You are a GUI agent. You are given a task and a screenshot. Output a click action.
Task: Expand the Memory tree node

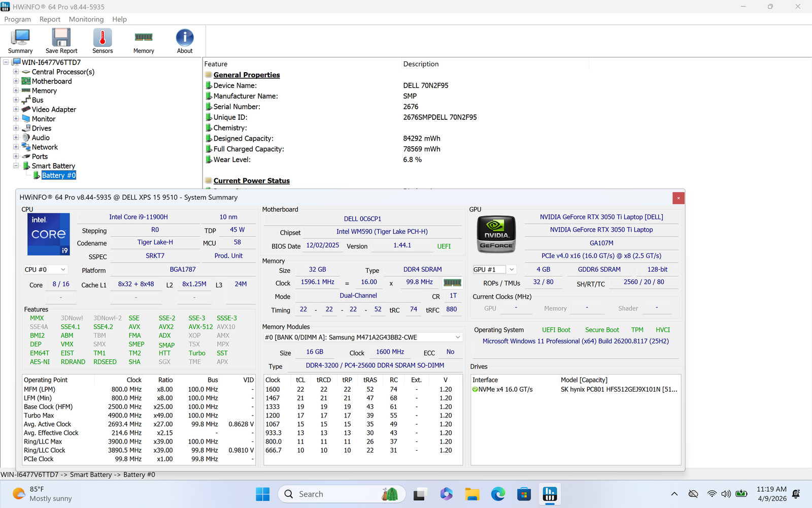point(16,90)
